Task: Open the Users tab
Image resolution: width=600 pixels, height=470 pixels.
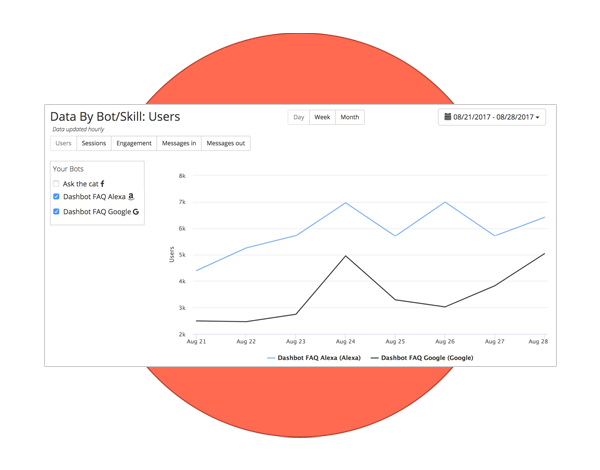Action: click(x=64, y=143)
